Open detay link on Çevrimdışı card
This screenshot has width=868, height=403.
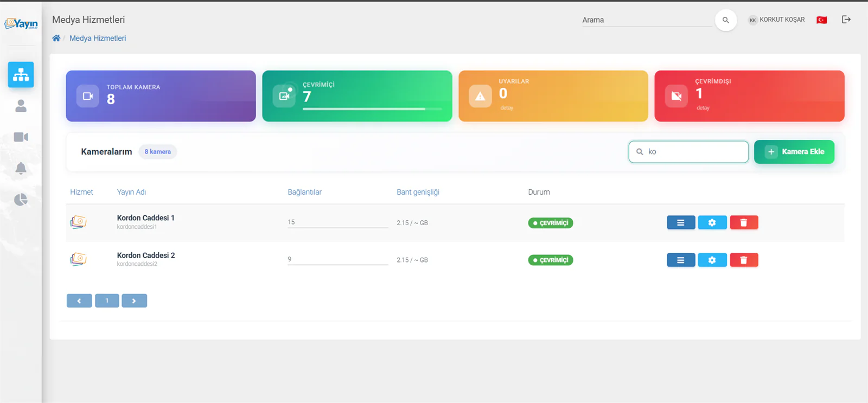coord(703,108)
